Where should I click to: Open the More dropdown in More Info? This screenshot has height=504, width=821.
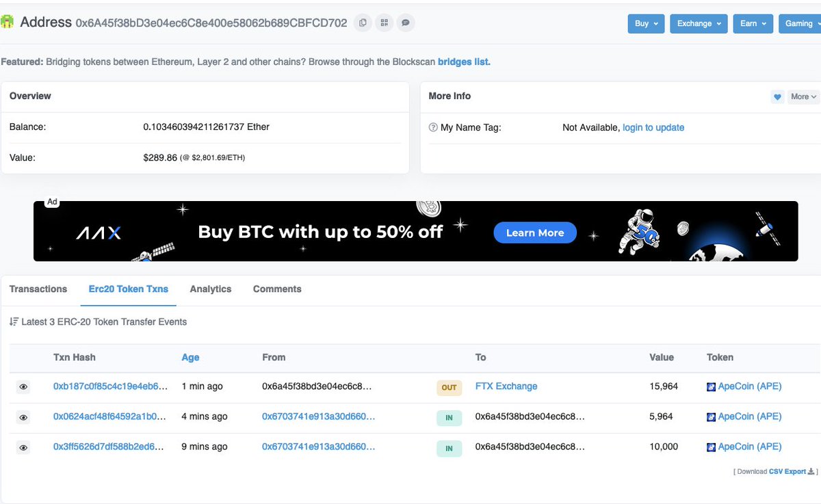coord(803,97)
